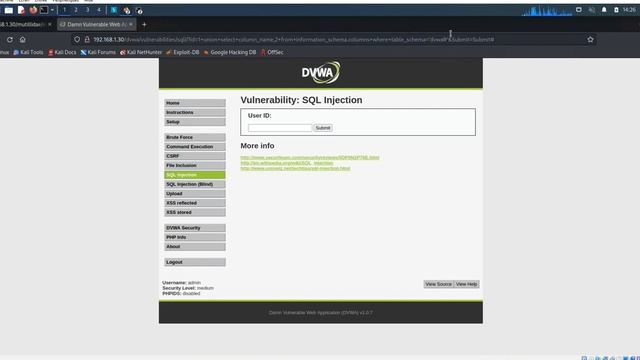
Task: Toggle the muted volume tray icon
Action: 591,10
